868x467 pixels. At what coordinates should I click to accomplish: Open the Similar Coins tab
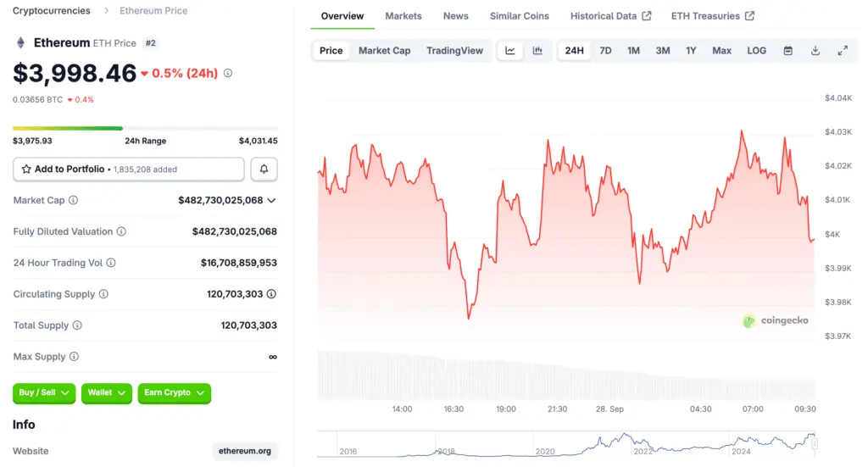coord(519,16)
